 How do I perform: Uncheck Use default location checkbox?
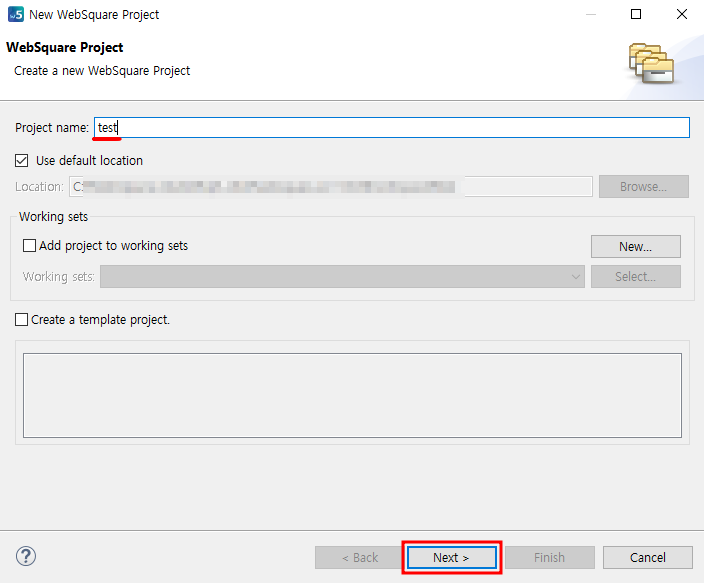coord(22,160)
